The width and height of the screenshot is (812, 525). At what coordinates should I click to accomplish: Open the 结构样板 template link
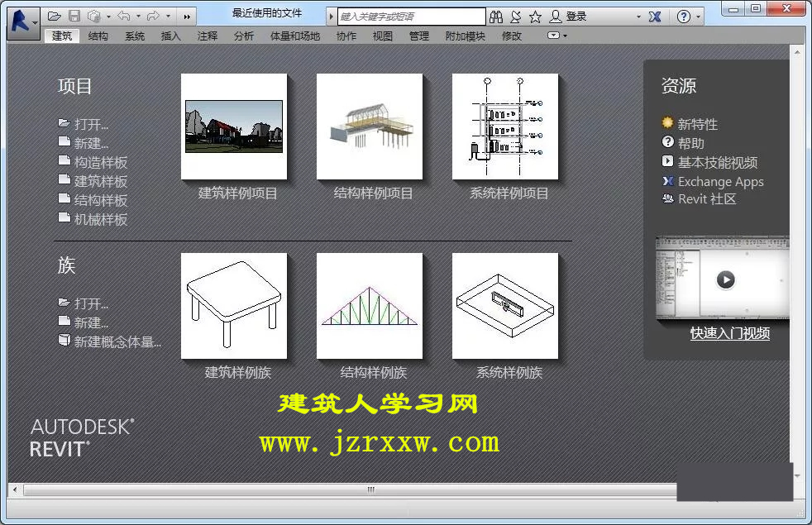93,200
